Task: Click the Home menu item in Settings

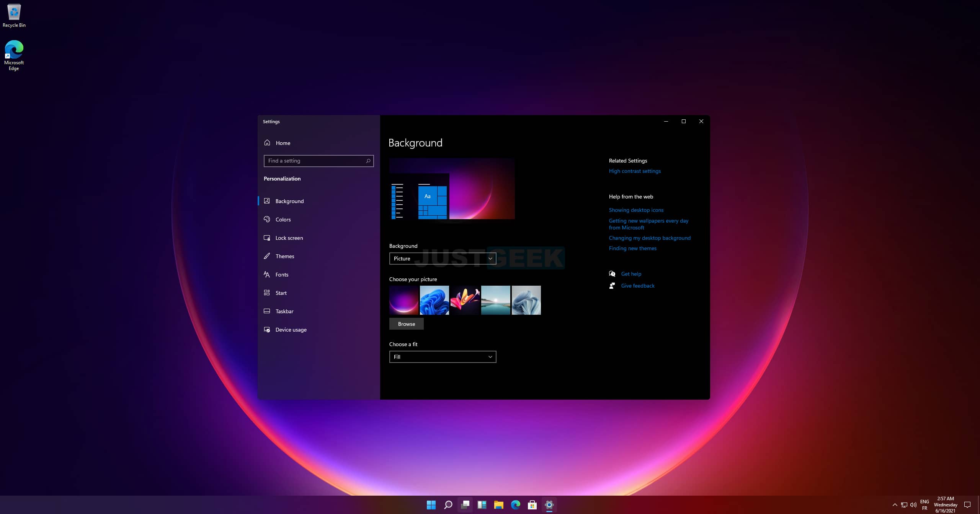Action: pyautogui.click(x=283, y=142)
